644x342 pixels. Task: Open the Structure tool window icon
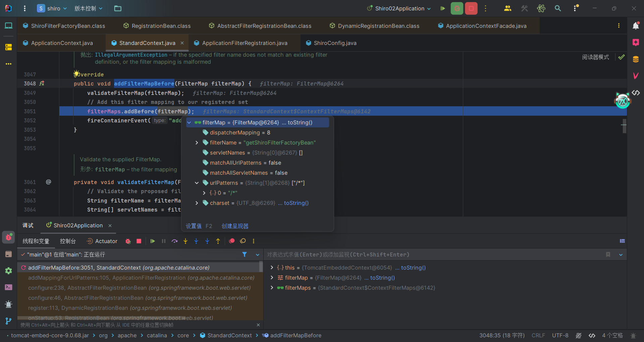pyautogui.click(x=8, y=47)
